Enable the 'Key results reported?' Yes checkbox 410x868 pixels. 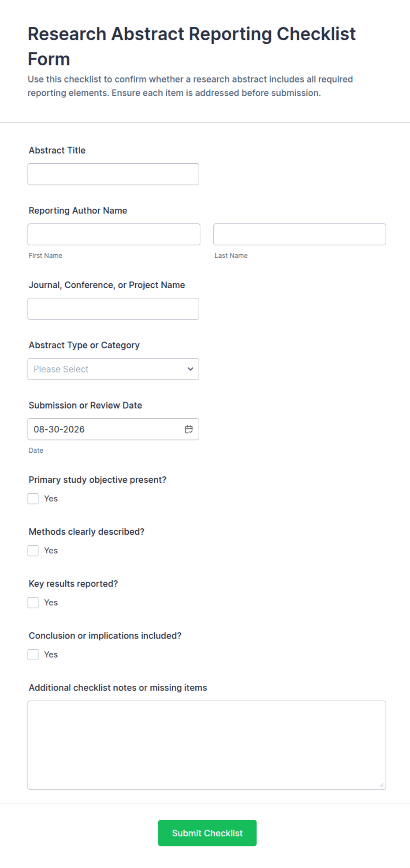(33, 603)
